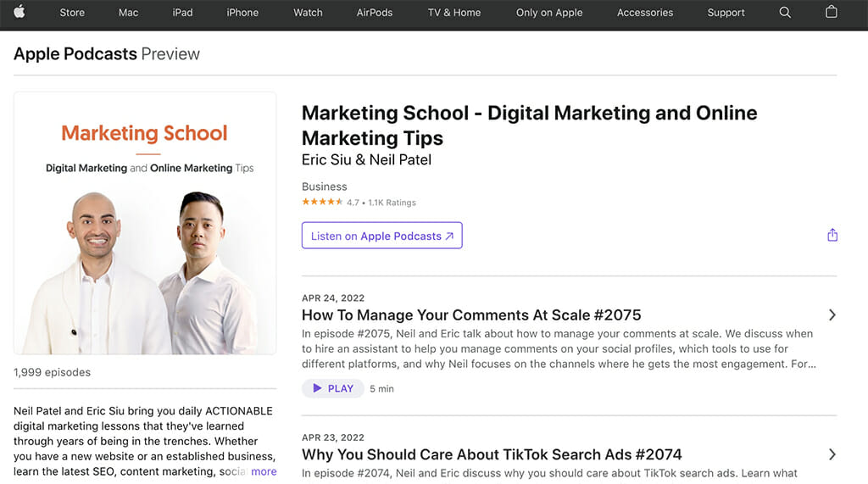Expand the description via the 'more' link

(x=264, y=471)
